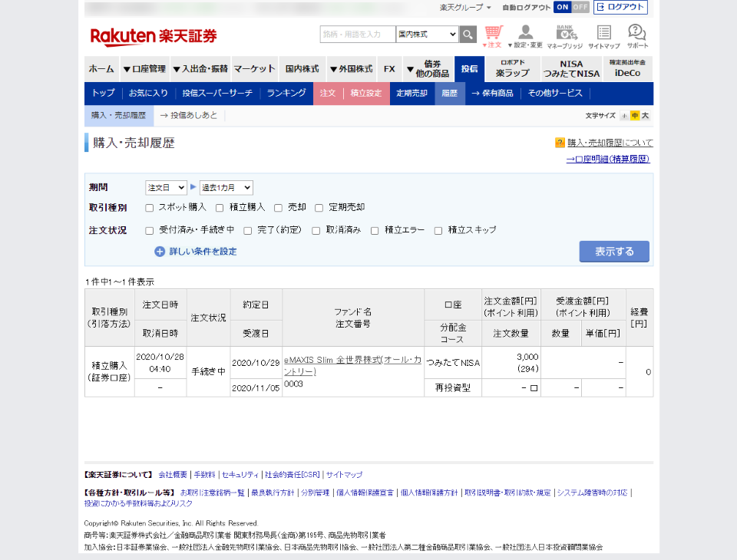Open the support speech bubble icon
Viewport: 737px width, 560px height.
[x=637, y=37]
